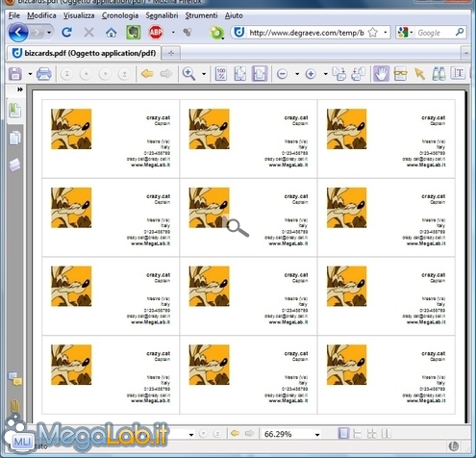Set view to actual size 100%
Viewport: 476px width, 458px height.
tap(221, 74)
